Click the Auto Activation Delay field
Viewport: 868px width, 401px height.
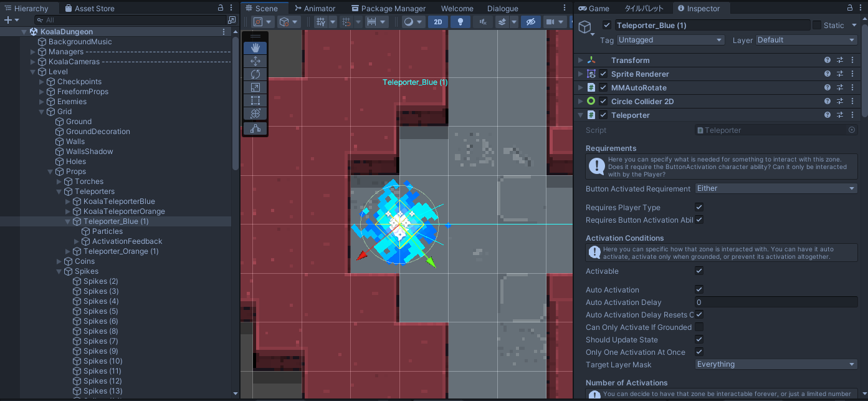tap(776, 302)
